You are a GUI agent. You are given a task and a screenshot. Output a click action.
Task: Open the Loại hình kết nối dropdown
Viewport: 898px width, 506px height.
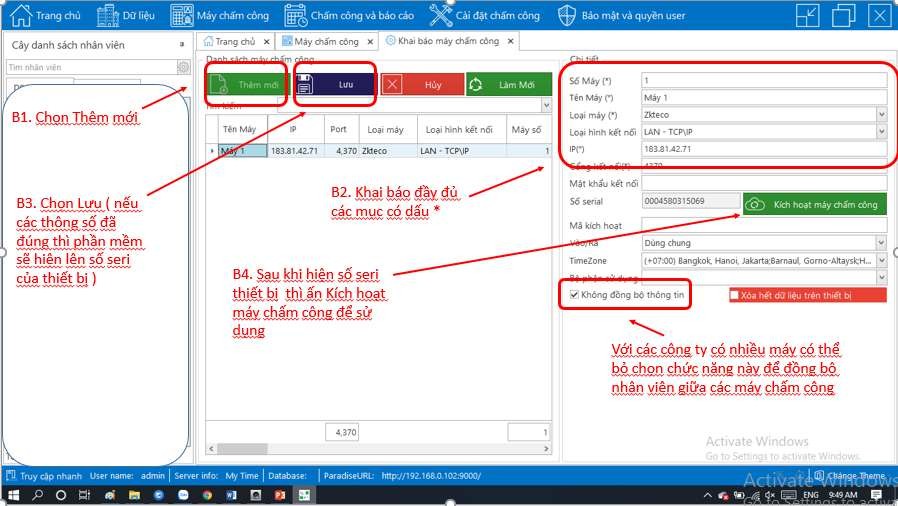tap(880, 132)
